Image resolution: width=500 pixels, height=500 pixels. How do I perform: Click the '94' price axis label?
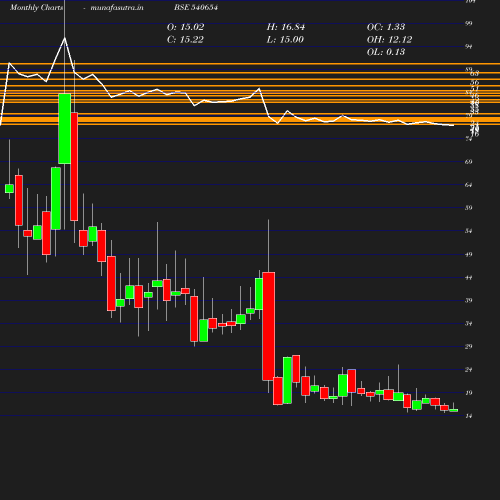(469, 47)
